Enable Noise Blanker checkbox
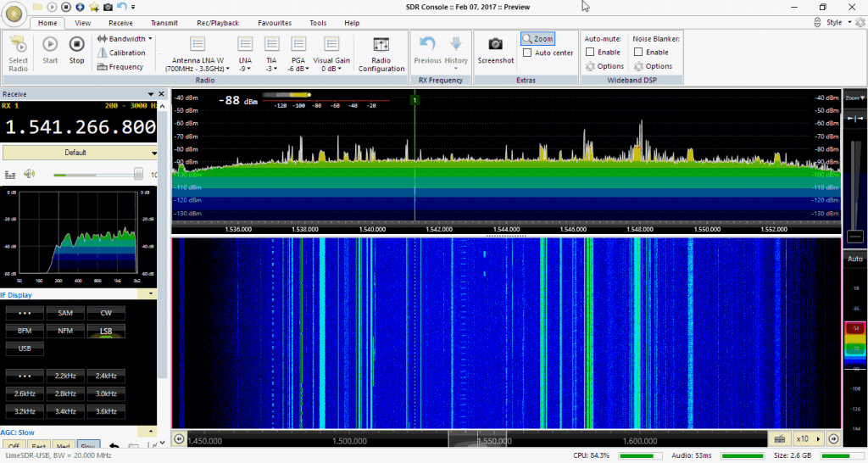 click(x=638, y=53)
